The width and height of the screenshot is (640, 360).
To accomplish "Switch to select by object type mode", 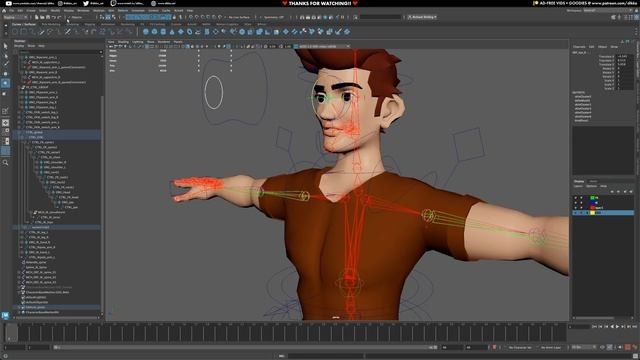I will pos(108,17).
